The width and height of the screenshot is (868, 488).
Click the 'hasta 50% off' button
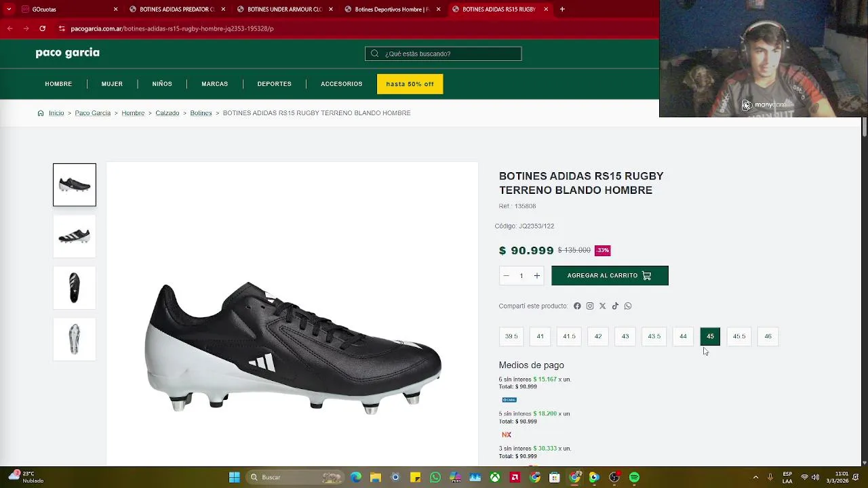pos(410,84)
